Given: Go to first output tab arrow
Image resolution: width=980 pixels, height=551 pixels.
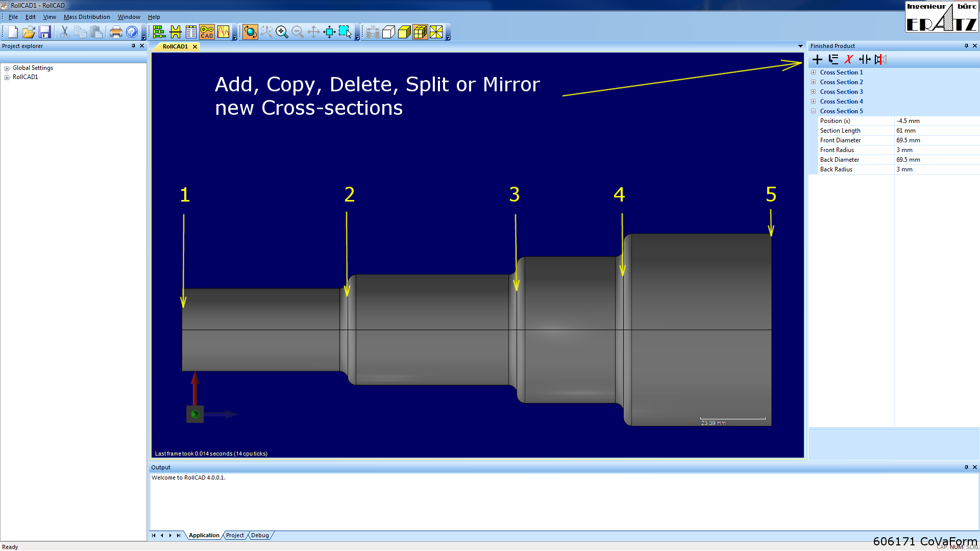Looking at the screenshot, I should tap(154, 535).
